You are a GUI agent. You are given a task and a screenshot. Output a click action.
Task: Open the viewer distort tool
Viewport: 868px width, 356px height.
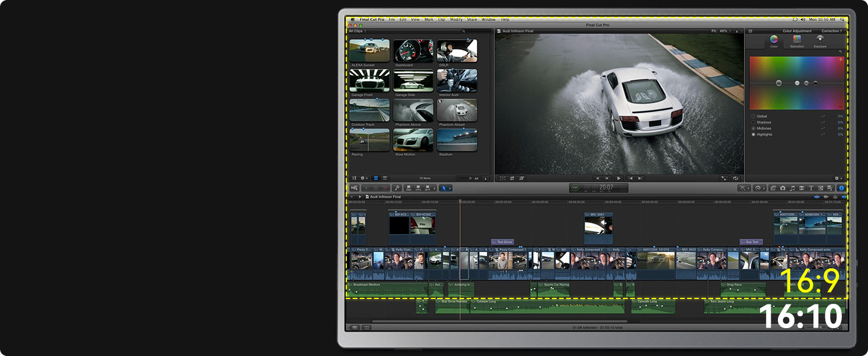[x=522, y=178]
